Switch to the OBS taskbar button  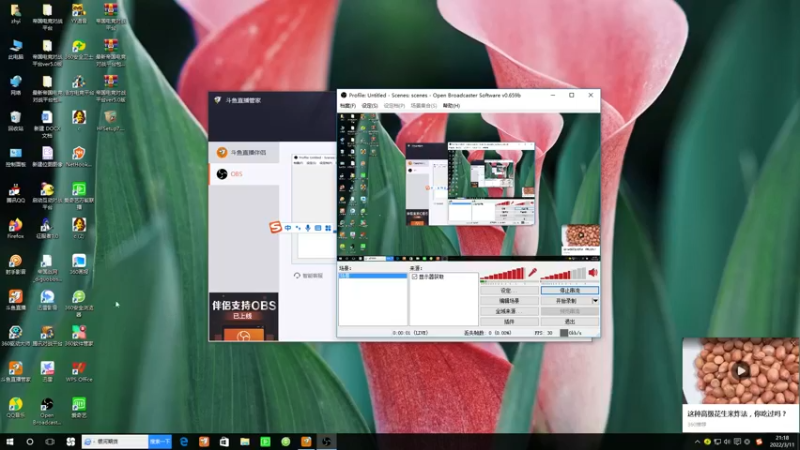coord(327,442)
